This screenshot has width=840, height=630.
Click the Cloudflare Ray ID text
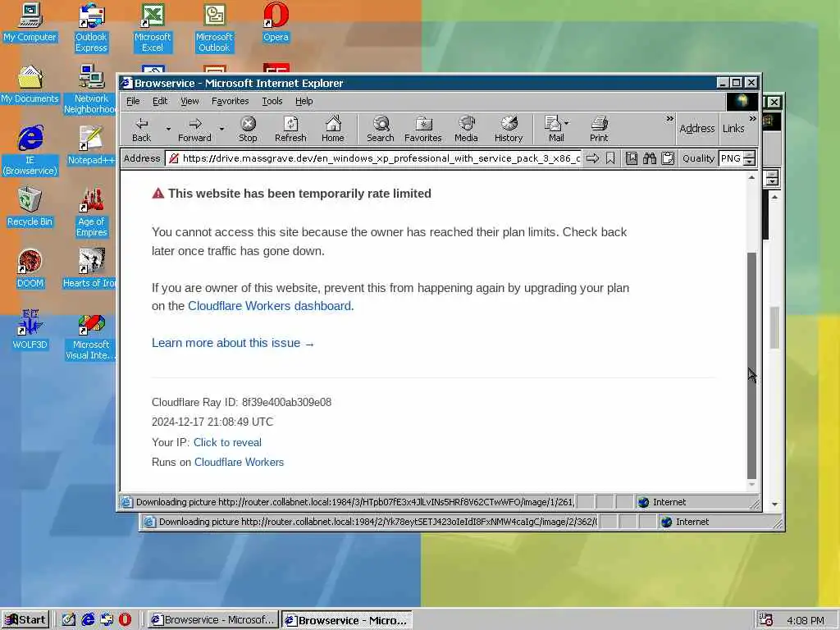(242, 402)
